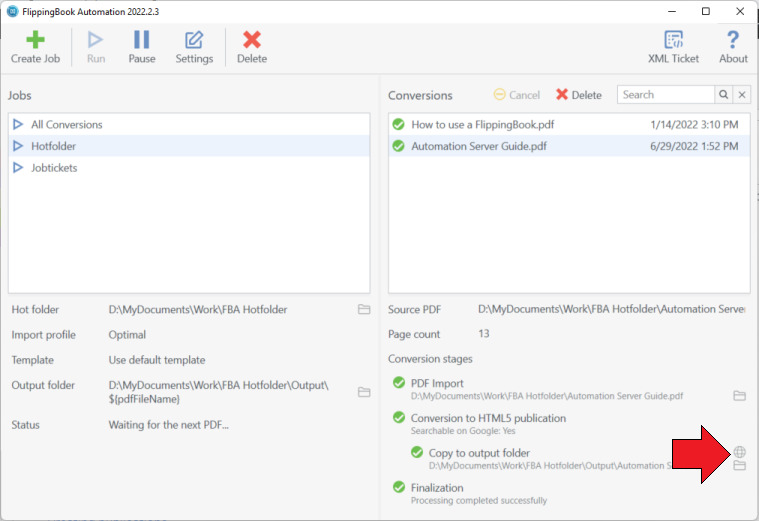This screenshot has width=759, height=521.
Task: Open the Hot folder location folder icon
Action: coord(364,309)
